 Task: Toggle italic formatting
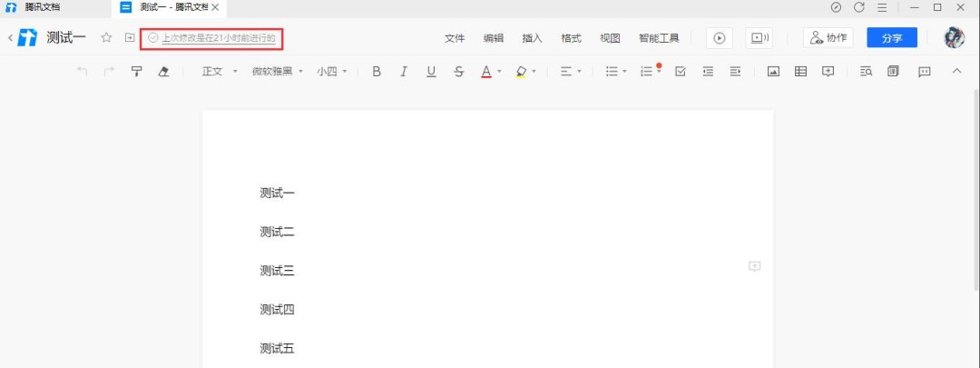click(404, 72)
